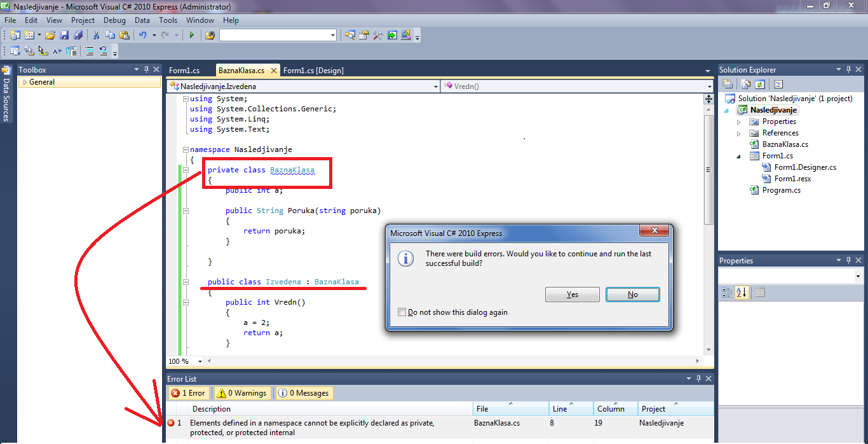Undo the last edit via the toolbar arrow

pyautogui.click(x=143, y=35)
